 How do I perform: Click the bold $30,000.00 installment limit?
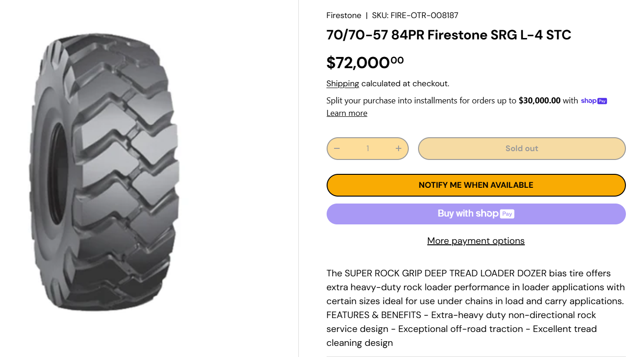(x=540, y=101)
